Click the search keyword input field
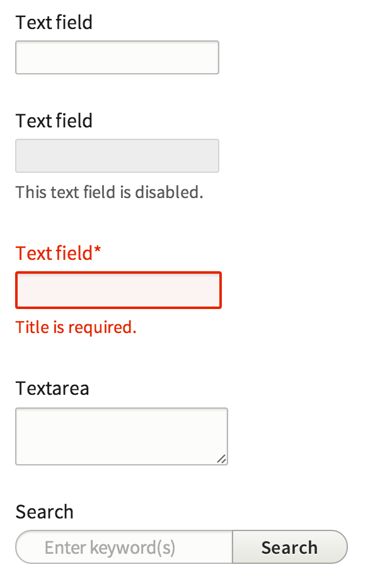Image resolution: width=392 pixels, height=579 pixels. click(x=123, y=547)
